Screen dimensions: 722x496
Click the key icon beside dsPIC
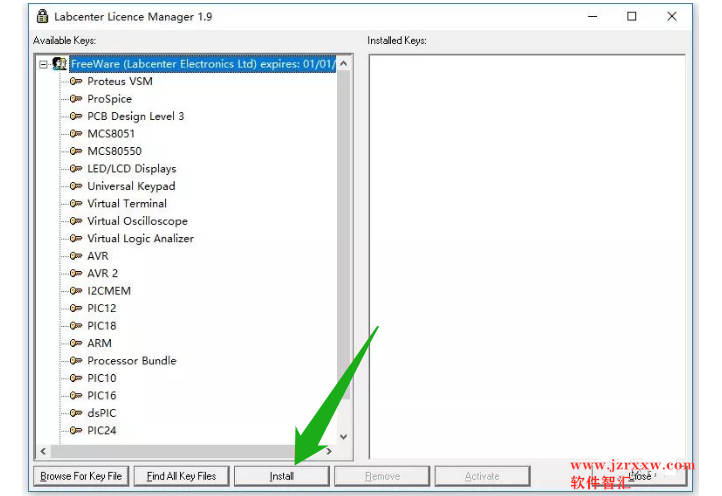[x=76, y=413]
